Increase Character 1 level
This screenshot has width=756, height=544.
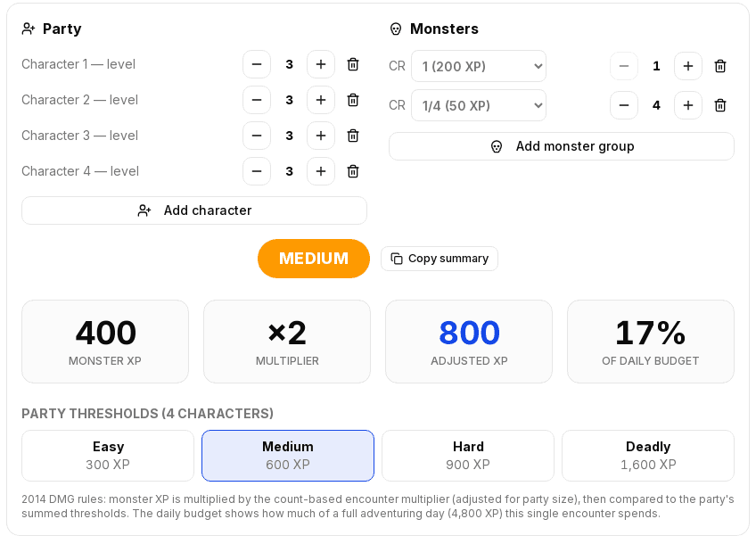(x=321, y=64)
